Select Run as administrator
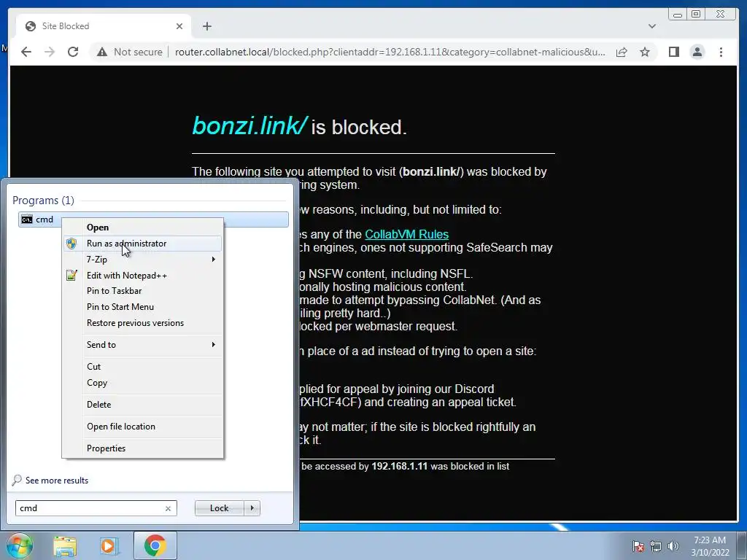Screen dimensions: 747x560 pos(142,244)
